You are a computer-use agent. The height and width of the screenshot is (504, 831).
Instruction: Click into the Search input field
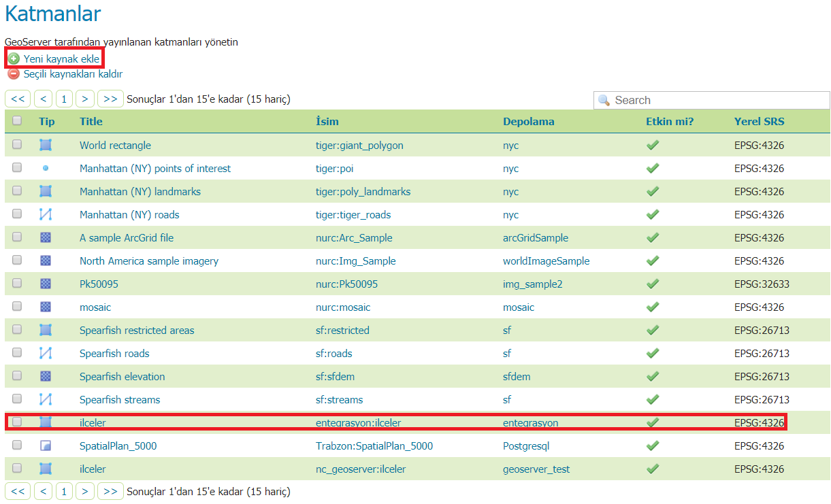click(712, 100)
